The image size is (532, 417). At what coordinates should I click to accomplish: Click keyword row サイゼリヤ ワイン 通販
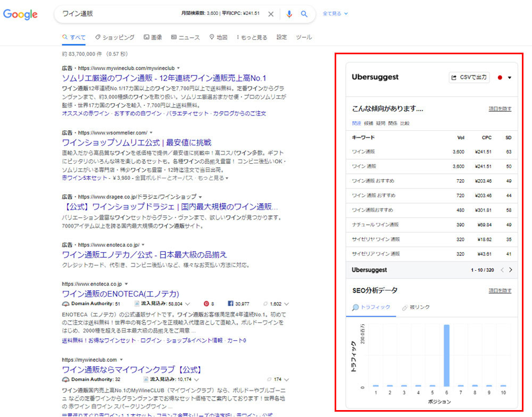coord(431,239)
